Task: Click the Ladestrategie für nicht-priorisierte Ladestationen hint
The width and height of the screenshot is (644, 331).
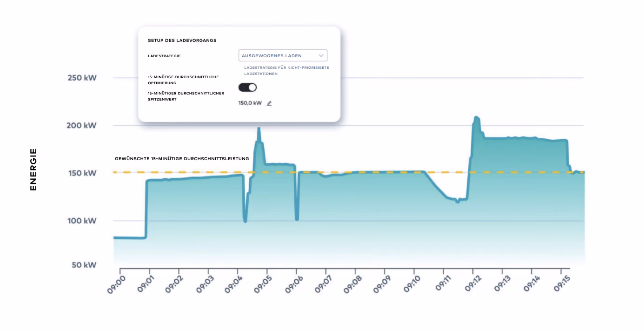Action: [x=286, y=71]
